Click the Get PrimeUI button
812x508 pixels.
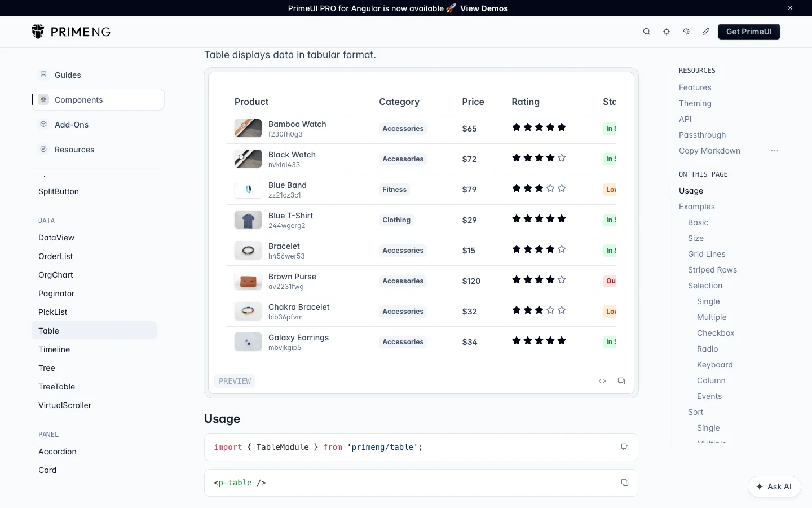click(x=749, y=32)
